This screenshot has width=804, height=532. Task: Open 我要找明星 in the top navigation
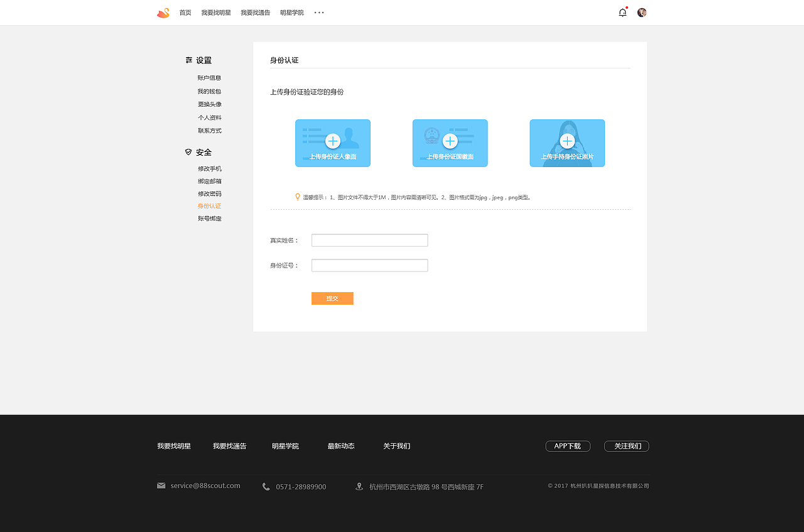[216, 13]
